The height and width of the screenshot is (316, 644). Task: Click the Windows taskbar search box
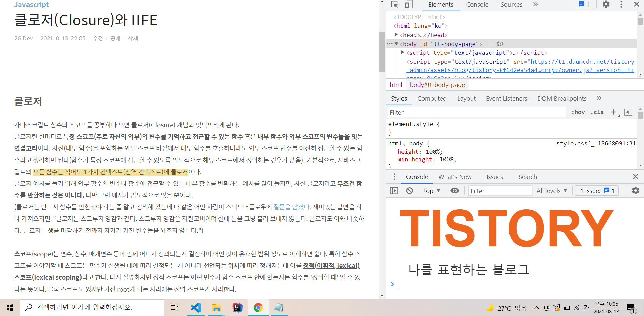[92, 308]
